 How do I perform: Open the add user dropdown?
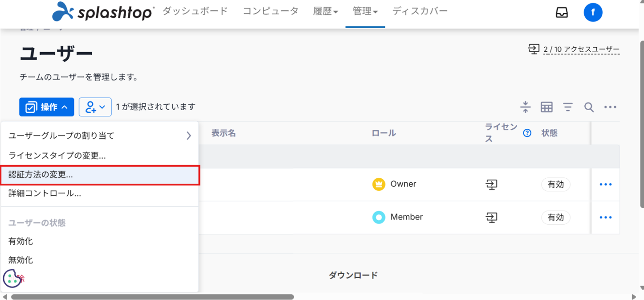click(x=95, y=107)
